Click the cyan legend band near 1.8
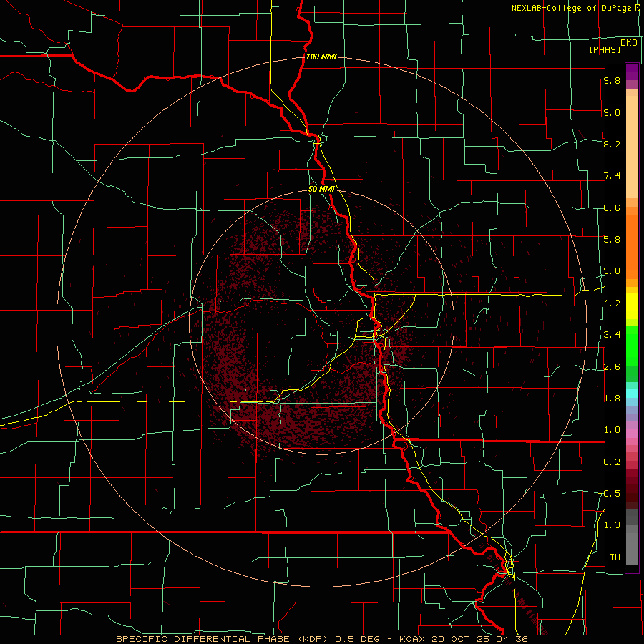The width and height of the screenshot is (644, 644). [x=632, y=394]
